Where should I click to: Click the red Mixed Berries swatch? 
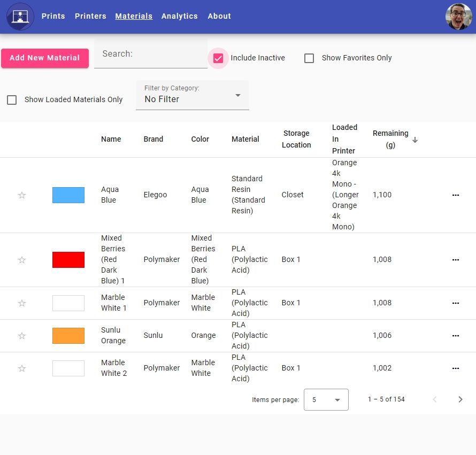(x=68, y=260)
